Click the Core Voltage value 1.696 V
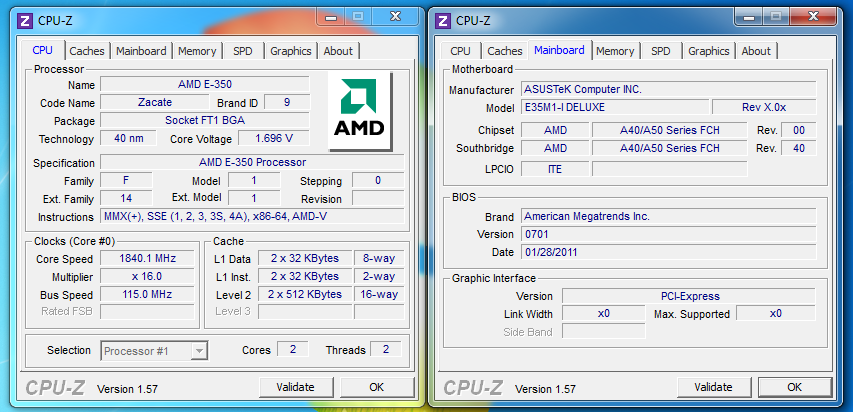This screenshot has width=853, height=412. click(274, 138)
